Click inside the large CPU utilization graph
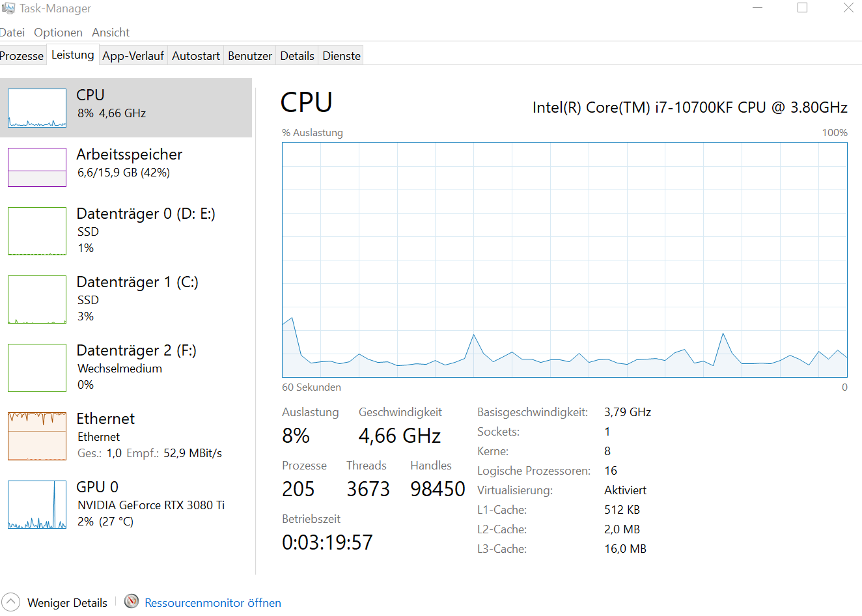The height and width of the screenshot is (616, 862). point(564,260)
